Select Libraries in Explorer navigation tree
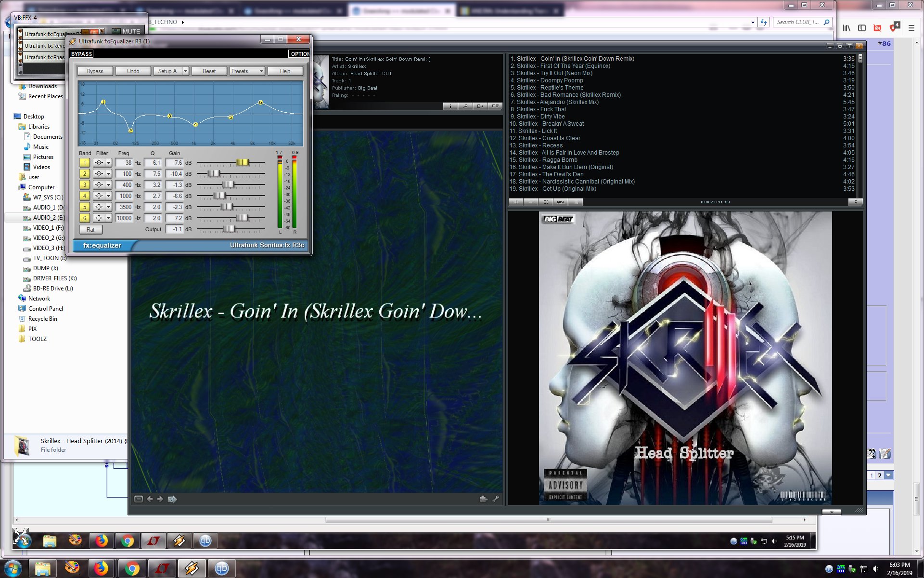The width and height of the screenshot is (924, 578). point(39,127)
